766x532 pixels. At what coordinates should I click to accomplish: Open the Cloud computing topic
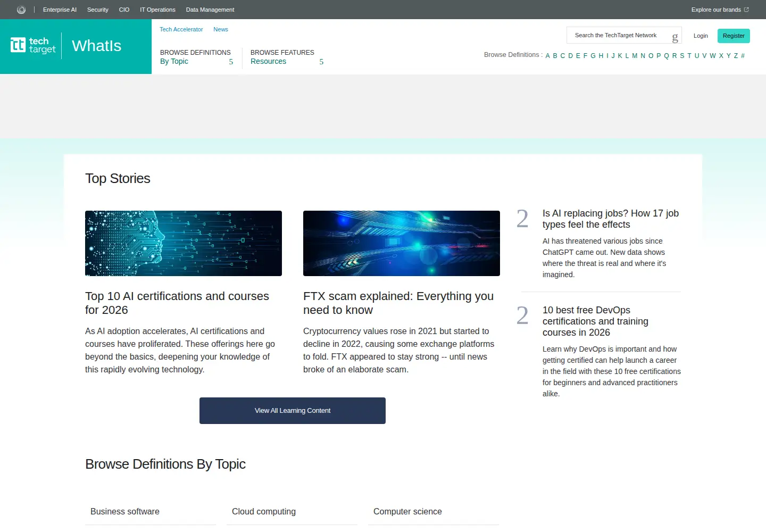(x=264, y=511)
